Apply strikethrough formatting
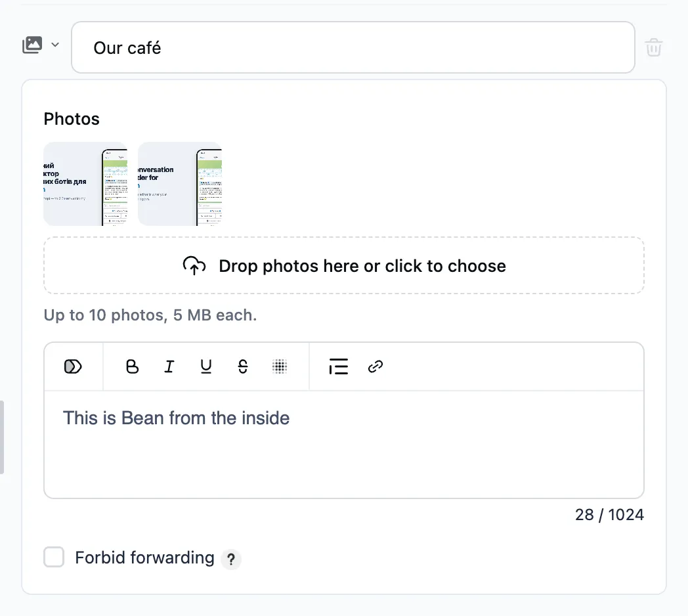Viewport: 688px width, 616px height. (x=243, y=366)
